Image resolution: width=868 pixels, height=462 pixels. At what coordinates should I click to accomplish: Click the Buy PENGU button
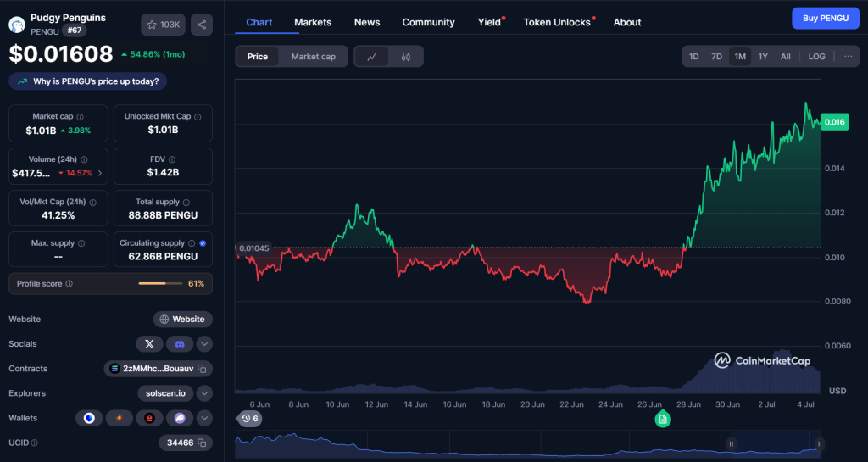pyautogui.click(x=826, y=19)
